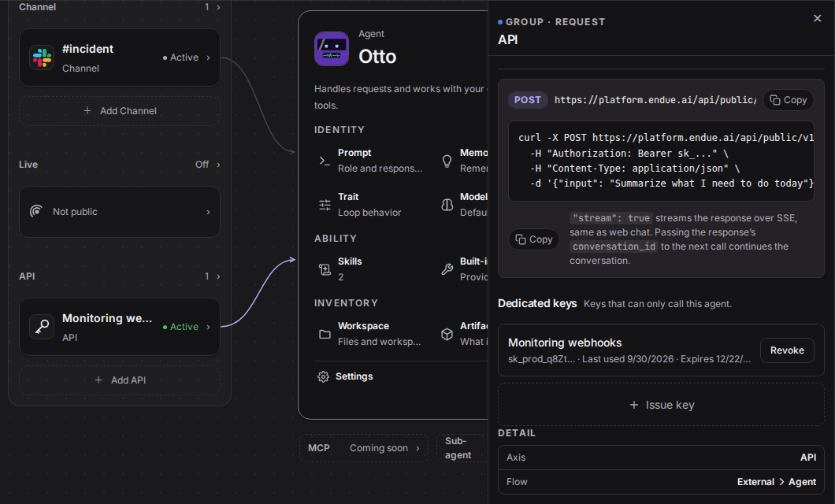This screenshot has height=504, width=835.
Task: Click the Monitoring webhooks Active status label
Action: point(180,327)
